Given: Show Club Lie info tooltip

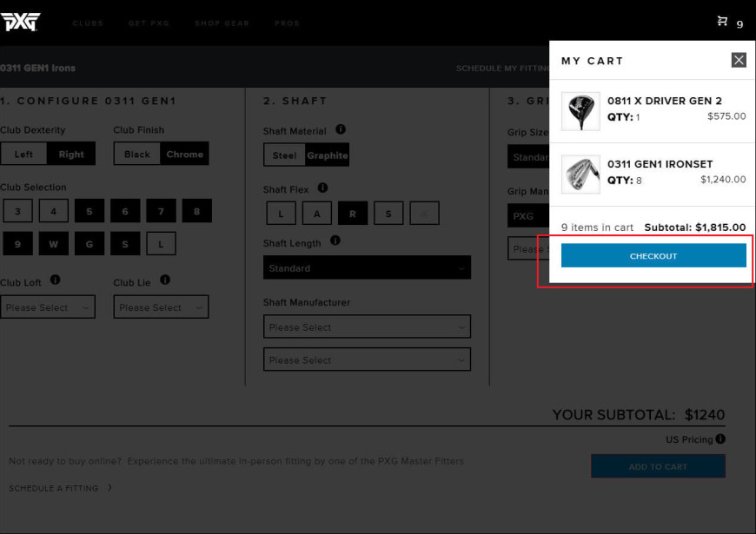Looking at the screenshot, I should [x=165, y=280].
